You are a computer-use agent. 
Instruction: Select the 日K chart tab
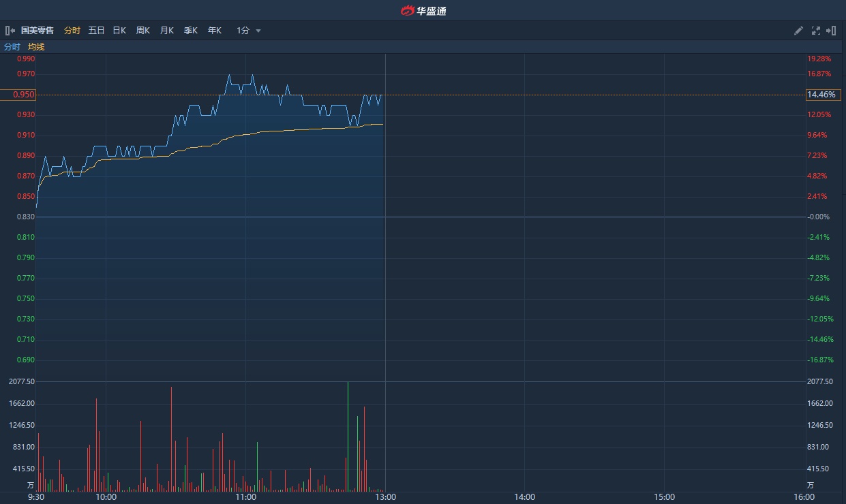[x=119, y=31]
